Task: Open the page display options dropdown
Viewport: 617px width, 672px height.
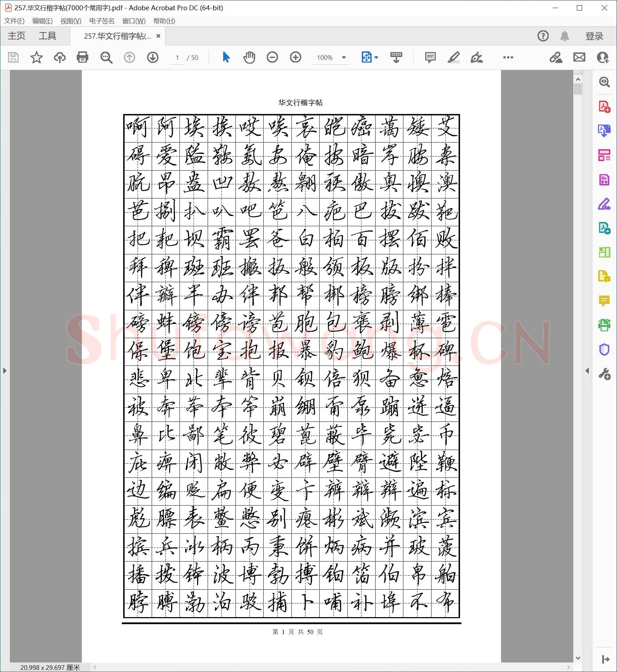Action: click(376, 57)
